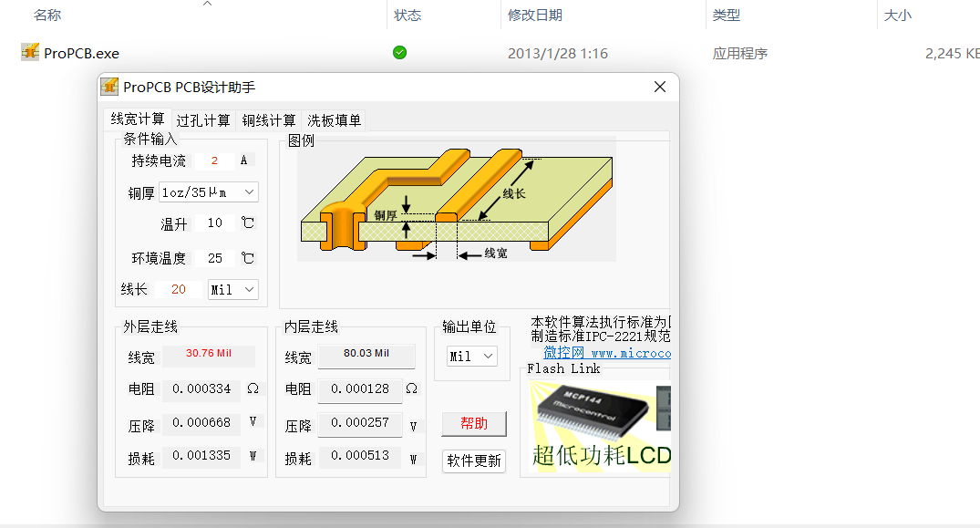980x528 pixels.
Task: Click the 环境温度 input field
Action: (x=214, y=259)
